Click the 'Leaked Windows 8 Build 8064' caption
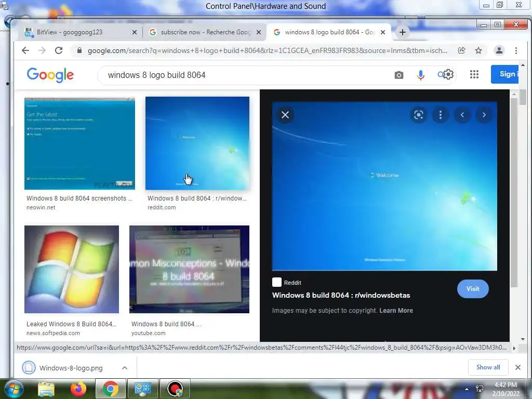This screenshot has width=532, height=399. click(71, 324)
